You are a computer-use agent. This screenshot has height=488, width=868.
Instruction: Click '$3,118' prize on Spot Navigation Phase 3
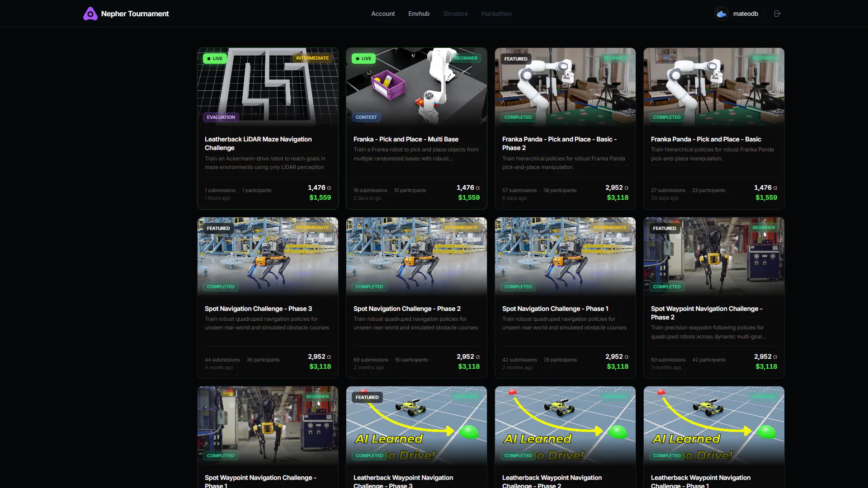click(x=320, y=366)
